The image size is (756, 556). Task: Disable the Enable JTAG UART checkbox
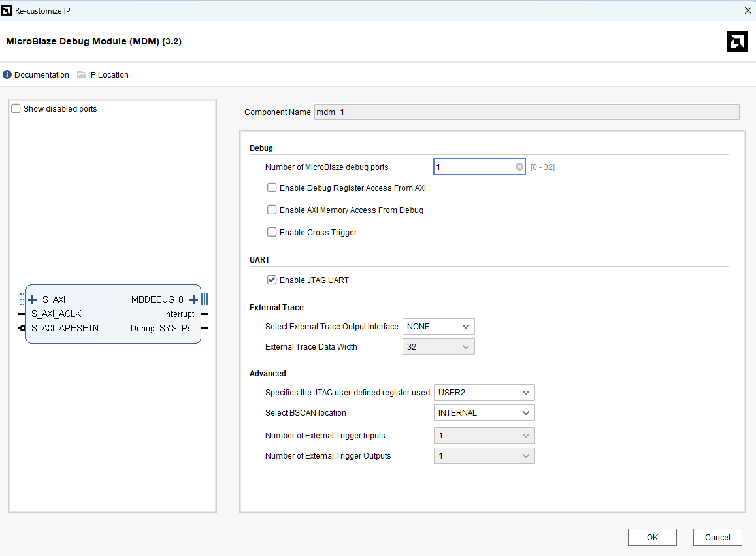coord(272,280)
